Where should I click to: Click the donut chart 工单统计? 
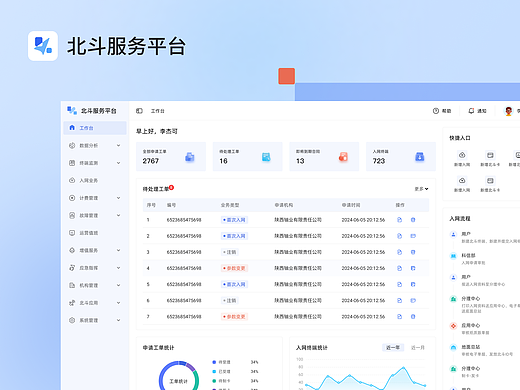click(179, 375)
